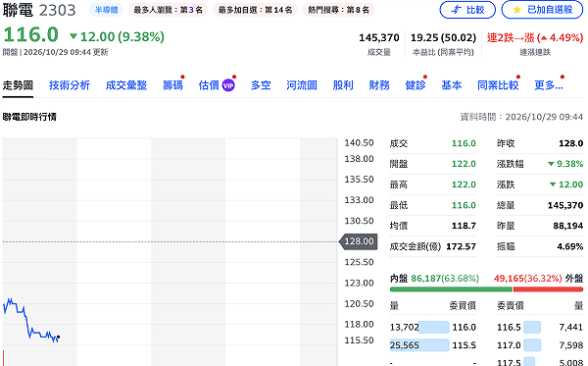Switch to the 河流圖 tab
Image resolution: width=588 pixels, height=366 pixels.
(x=302, y=85)
